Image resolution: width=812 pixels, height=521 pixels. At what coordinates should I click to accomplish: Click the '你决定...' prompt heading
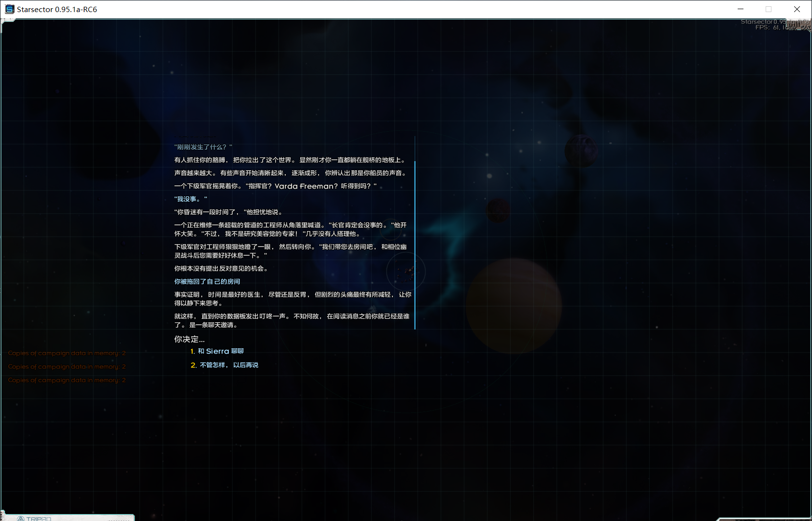click(x=189, y=339)
